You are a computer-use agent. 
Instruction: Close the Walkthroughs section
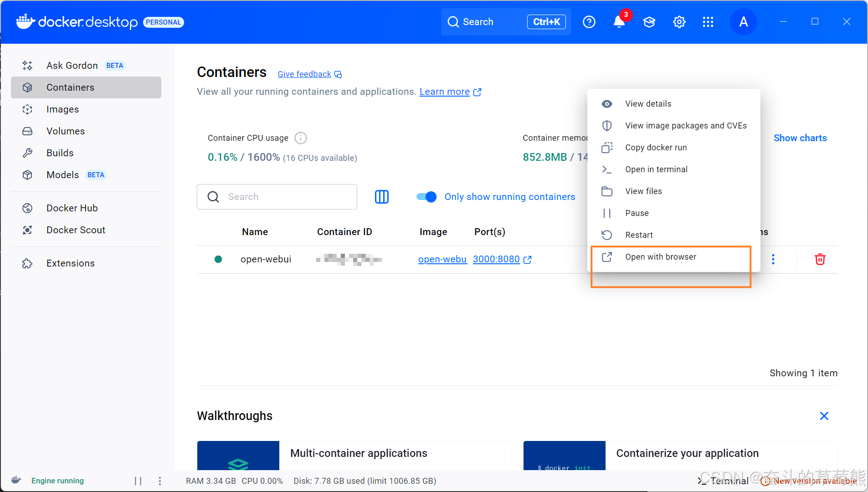coord(824,416)
